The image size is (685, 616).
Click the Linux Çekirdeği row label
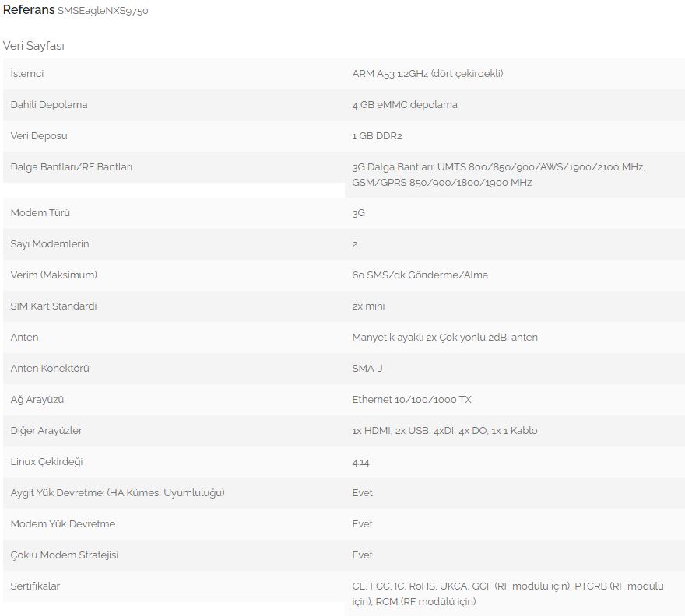pyautogui.click(x=47, y=462)
